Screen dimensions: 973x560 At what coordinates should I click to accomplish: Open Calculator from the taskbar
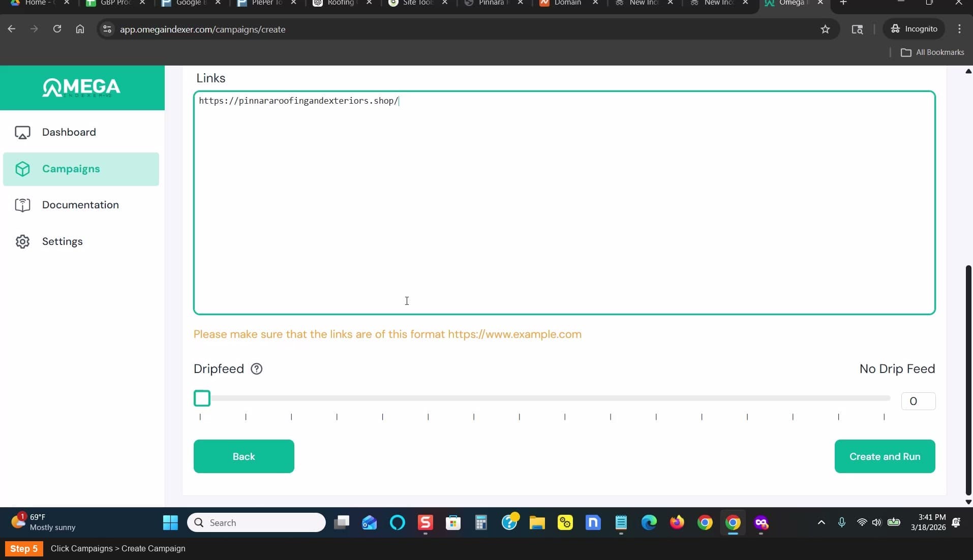(481, 522)
